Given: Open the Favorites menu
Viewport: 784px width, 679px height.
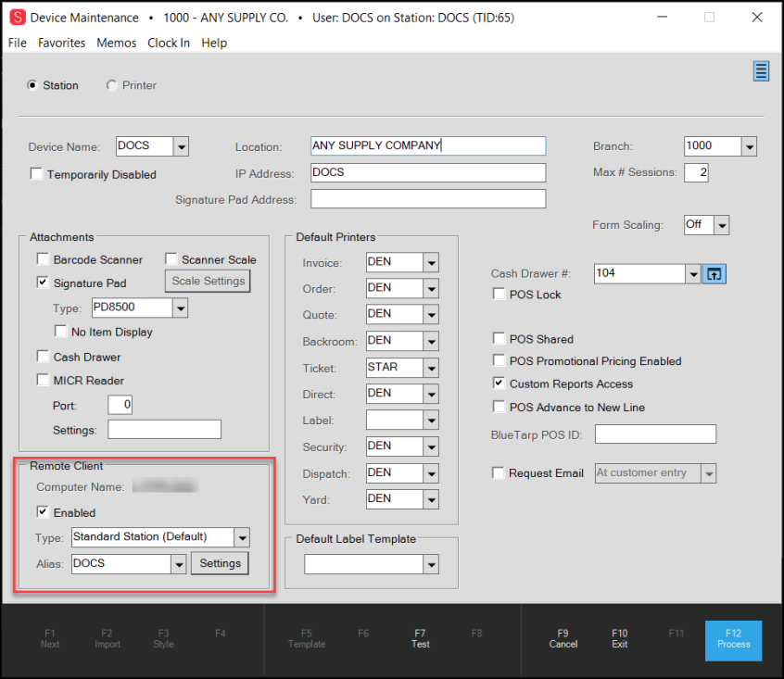Looking at the screenshot, I should point(61,43).
